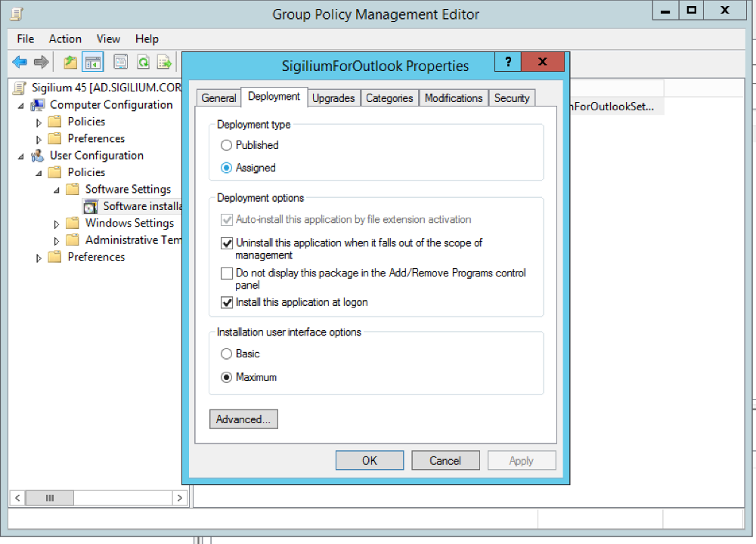The height and width of the screenshot is (544, 756).
Task: Switch to the Upgrades tab
Action: click(x=333, y=98)
